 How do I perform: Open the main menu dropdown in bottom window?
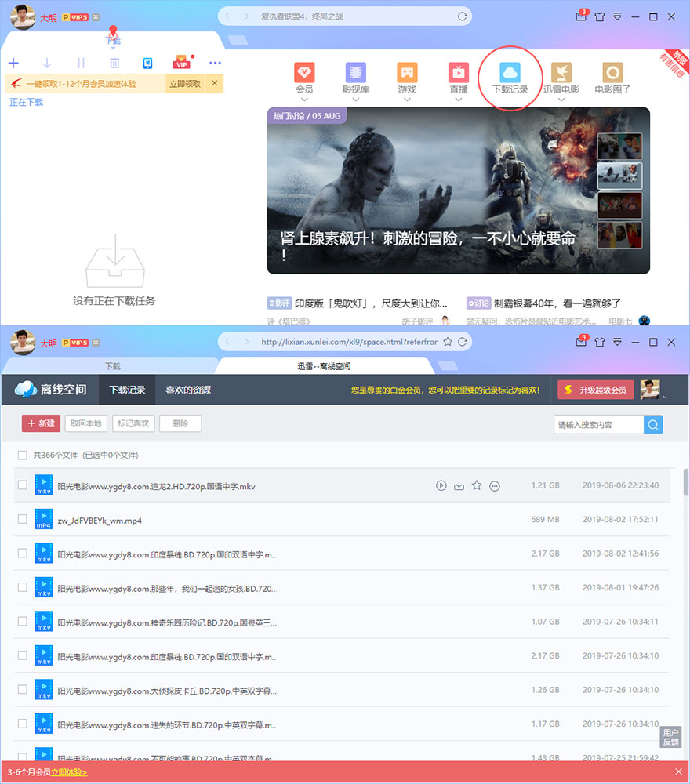click(618, 342)
